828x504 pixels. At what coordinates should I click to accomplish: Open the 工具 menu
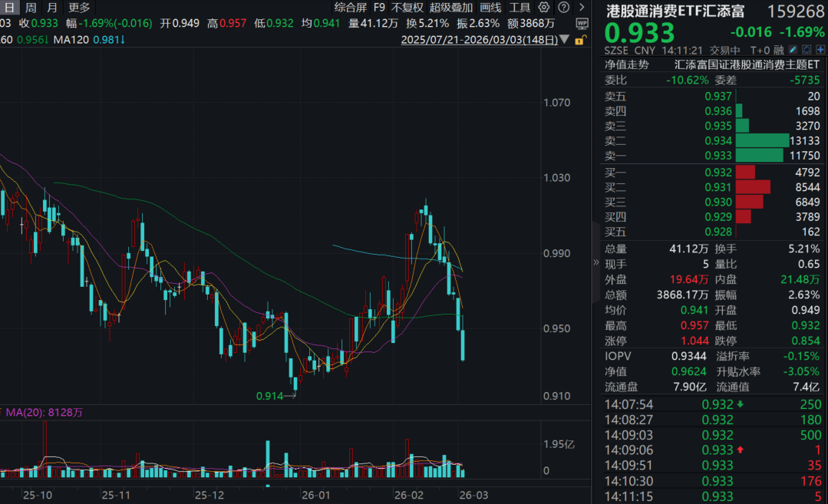pyautogui.click(x=520, y=8)
